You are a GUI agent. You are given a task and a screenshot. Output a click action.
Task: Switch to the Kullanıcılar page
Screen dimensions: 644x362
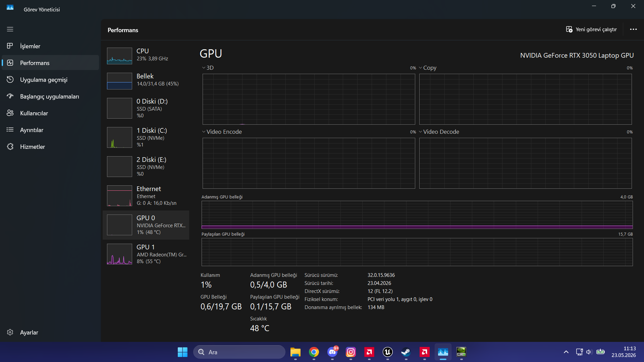[50, 113]
